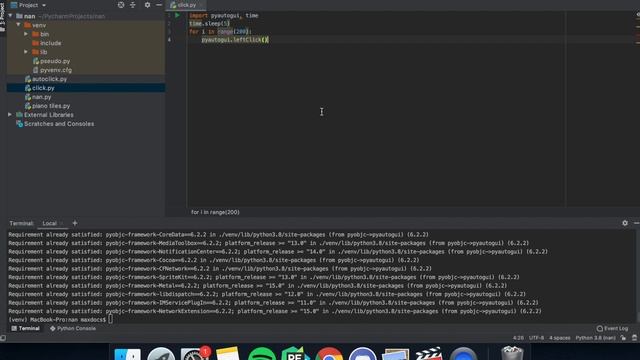Select Scratches and Consoles
Screen dimensions: 640x360
tap(55, 124)
